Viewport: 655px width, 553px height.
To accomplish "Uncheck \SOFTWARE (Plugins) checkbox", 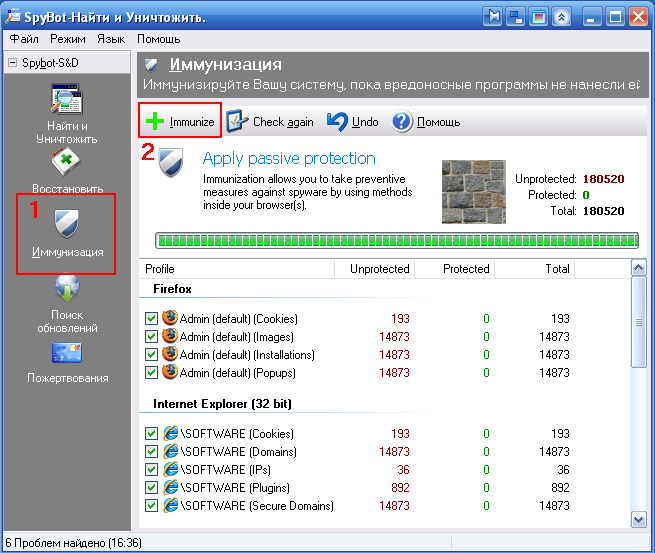I will pyautogui.click(x=151, y=487).
